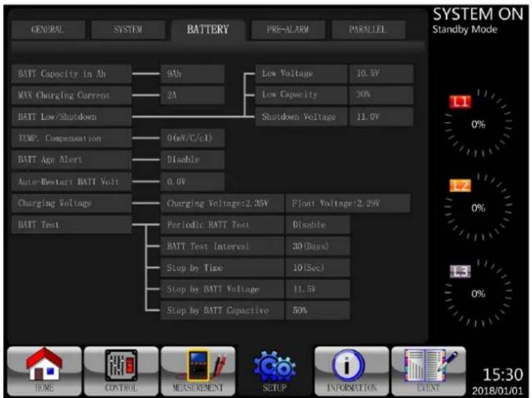Select Auto-Restart BATT Volt setting
This screenshot has height=398, width=532.
72,181
